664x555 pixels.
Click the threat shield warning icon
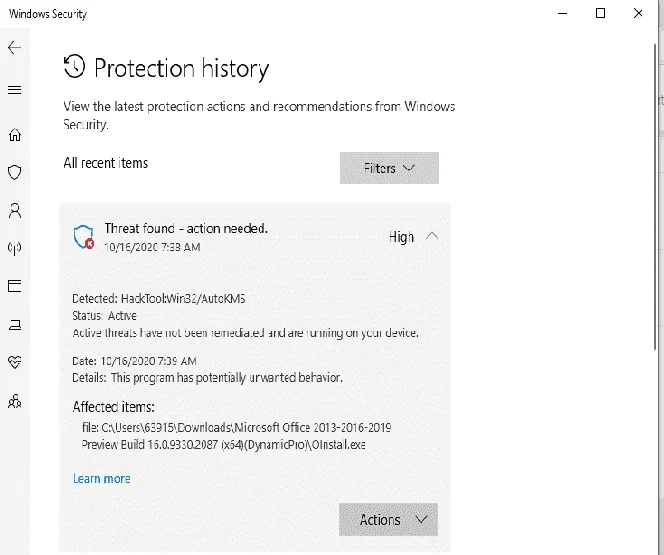click(83, 237)
